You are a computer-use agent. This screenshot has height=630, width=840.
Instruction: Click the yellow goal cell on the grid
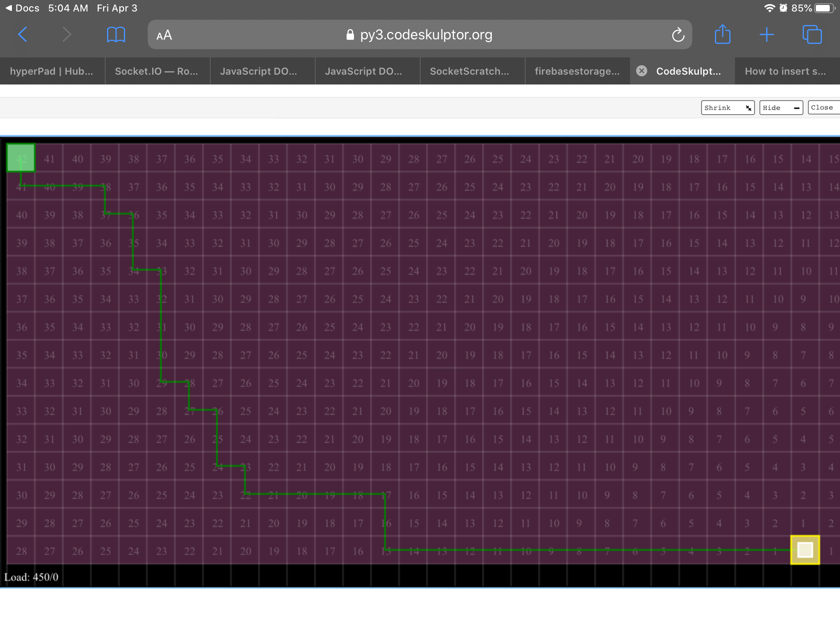tap(805, 550)
